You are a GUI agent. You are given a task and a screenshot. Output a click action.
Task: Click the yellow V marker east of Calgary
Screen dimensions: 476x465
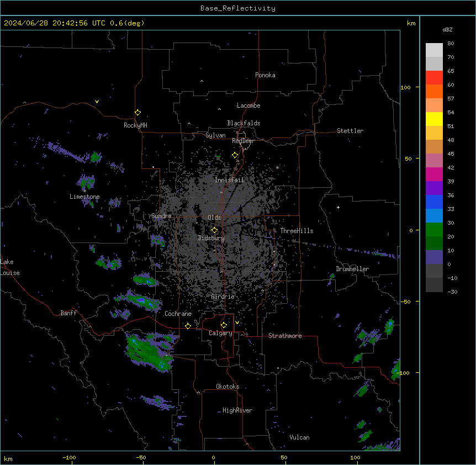pos(237,323)
